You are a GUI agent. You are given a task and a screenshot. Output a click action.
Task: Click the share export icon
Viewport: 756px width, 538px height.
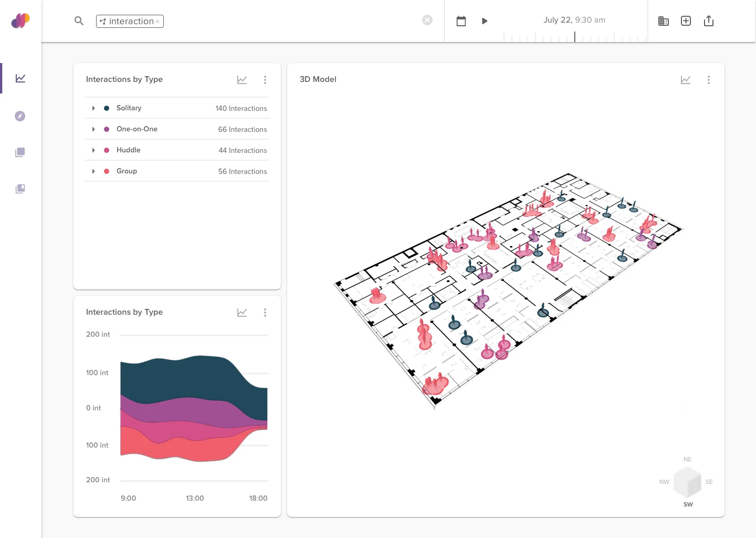[708, 21]
